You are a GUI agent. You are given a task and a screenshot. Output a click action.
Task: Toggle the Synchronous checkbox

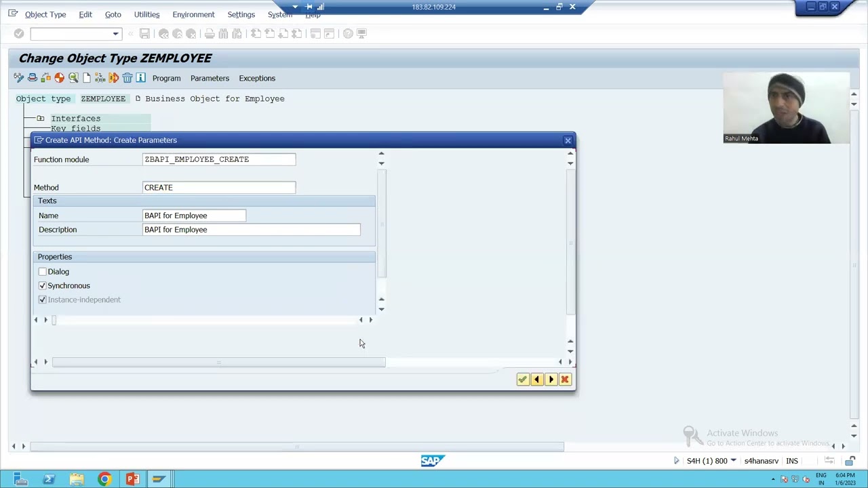[x=43, y=286]
